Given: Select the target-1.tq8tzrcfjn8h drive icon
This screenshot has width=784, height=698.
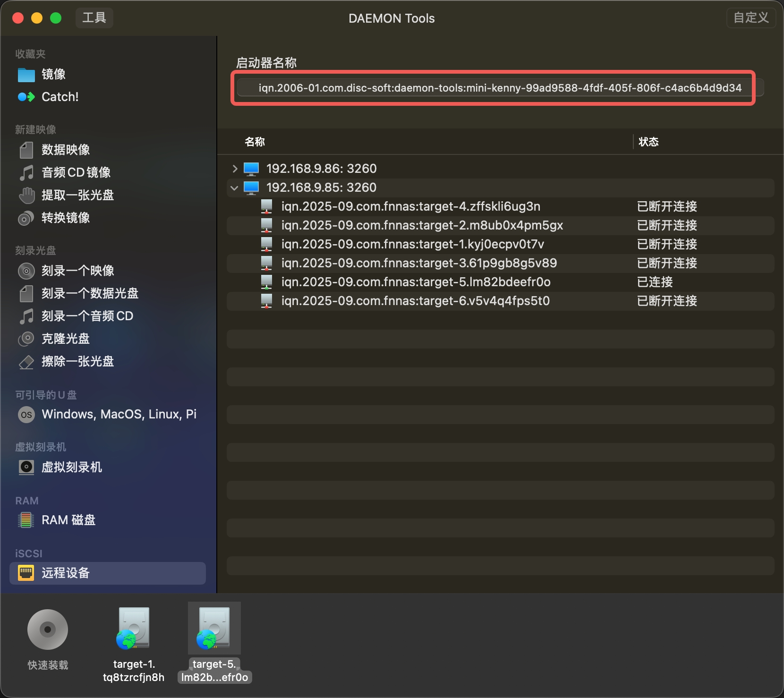Looking at the screenshot, I should click(x=134, y=629).
